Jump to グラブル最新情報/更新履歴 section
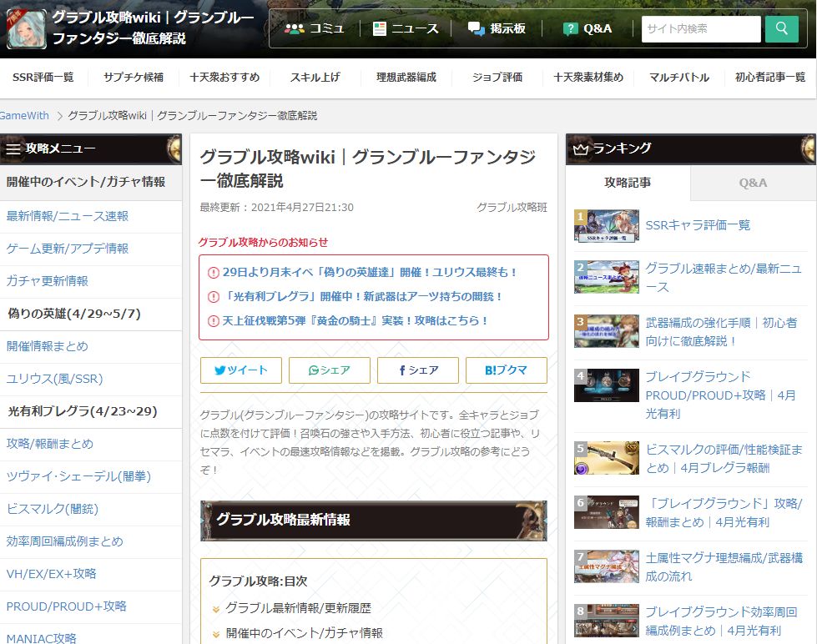 [x=298, y=608]
